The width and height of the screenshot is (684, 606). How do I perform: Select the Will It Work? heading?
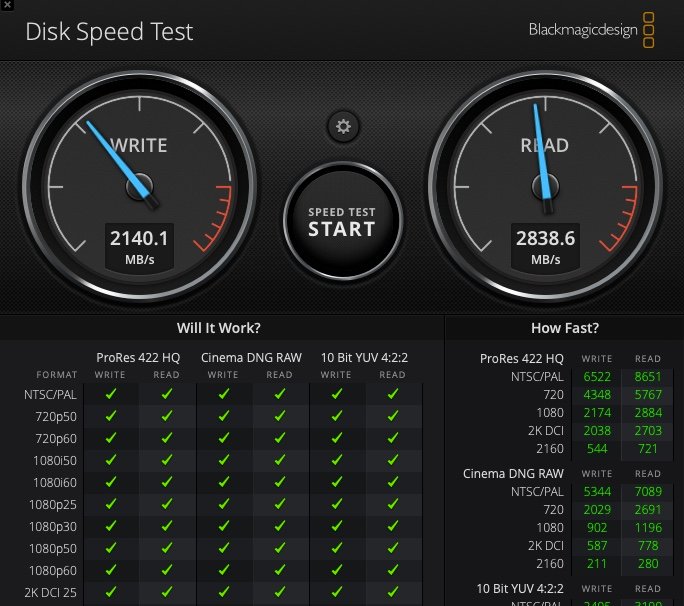point(219,328)
